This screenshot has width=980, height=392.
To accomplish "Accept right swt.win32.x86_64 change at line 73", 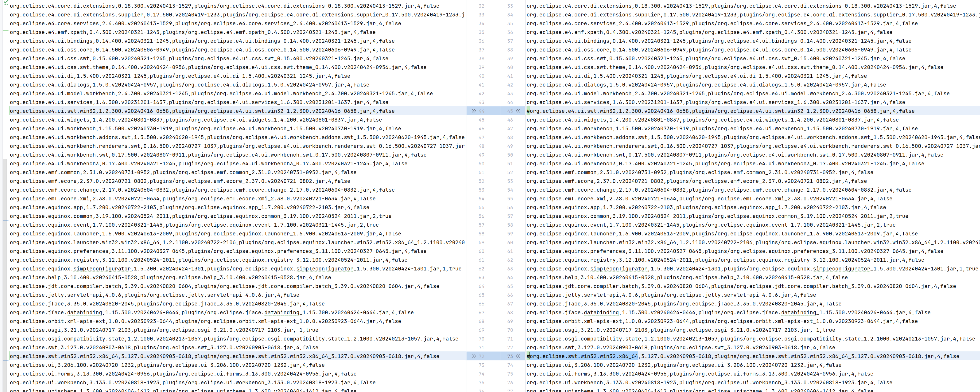I will [x=518, y=356].
